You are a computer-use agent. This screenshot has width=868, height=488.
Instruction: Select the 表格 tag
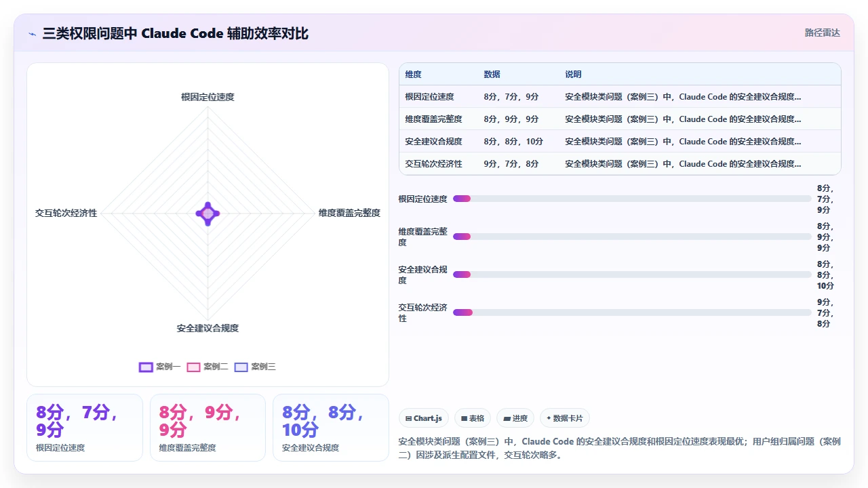point(473,418)
